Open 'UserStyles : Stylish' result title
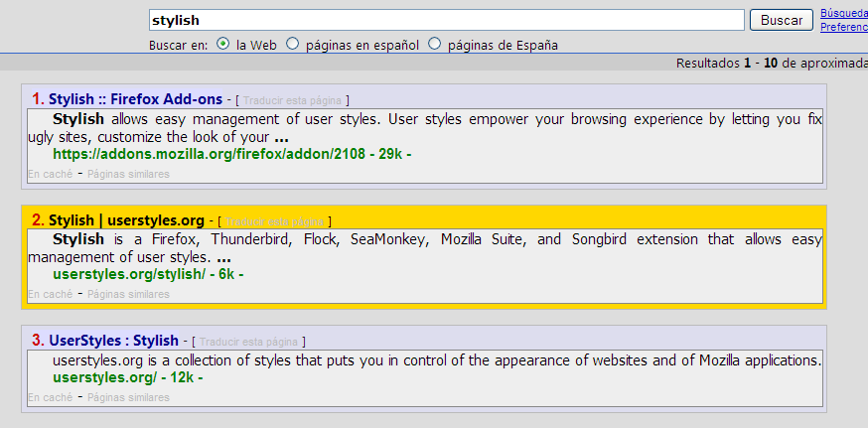 [113, 341]
